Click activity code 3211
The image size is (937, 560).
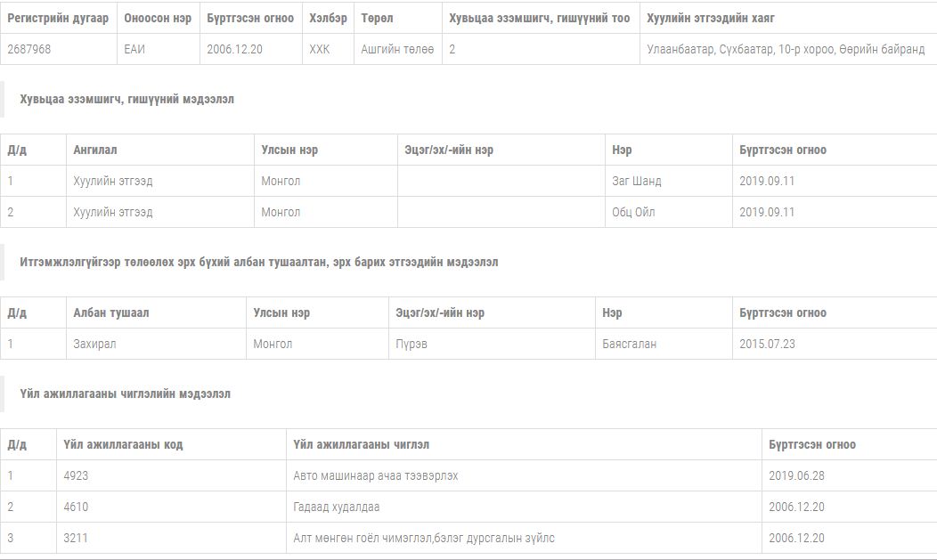pos(77,538)
